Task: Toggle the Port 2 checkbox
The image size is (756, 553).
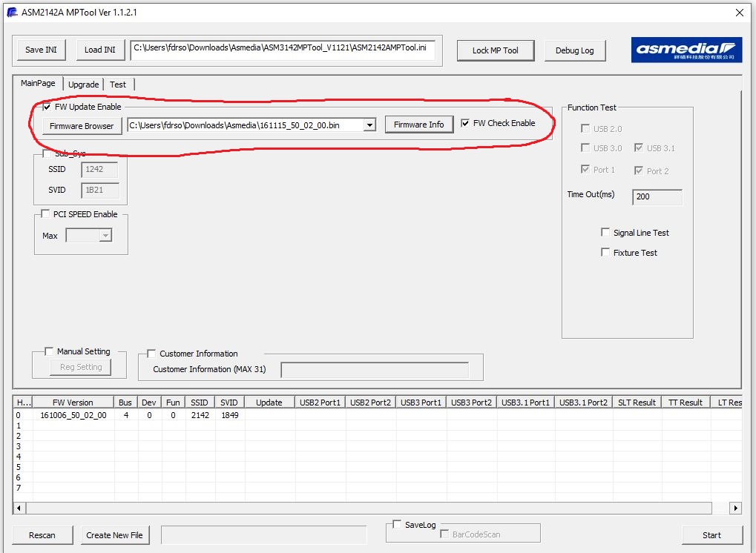Action: (638, 170)
